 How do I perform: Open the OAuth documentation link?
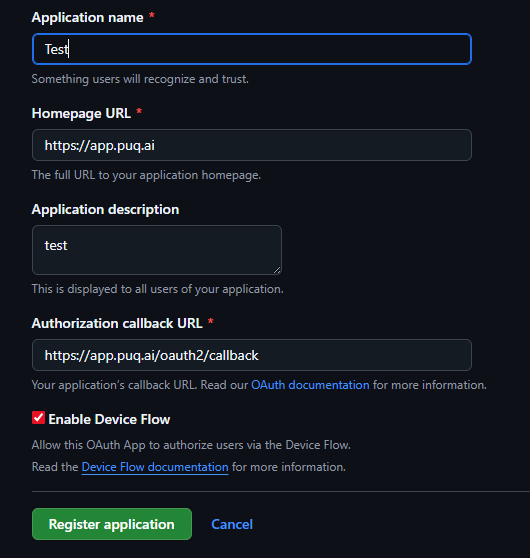point(310,385)
